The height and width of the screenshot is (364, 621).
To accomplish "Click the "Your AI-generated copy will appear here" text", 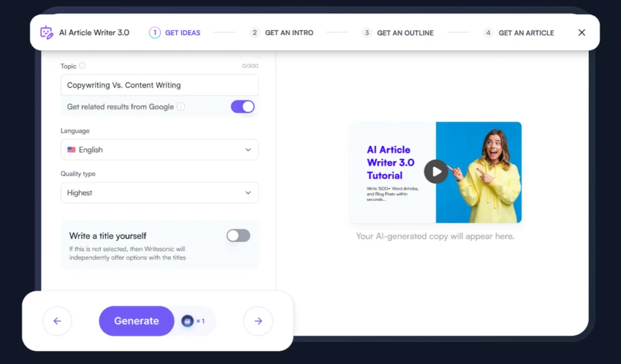I will (435, 236).
